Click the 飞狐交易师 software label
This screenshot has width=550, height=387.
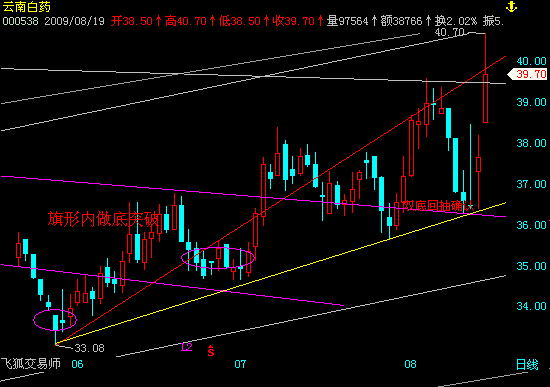pyautogui.click(x=31, y=364)
